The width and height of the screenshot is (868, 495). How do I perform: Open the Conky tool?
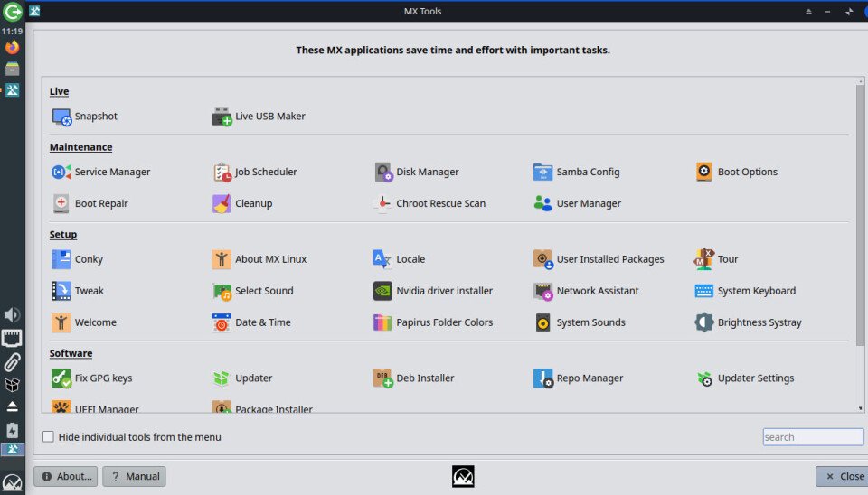tap(78, 259)
